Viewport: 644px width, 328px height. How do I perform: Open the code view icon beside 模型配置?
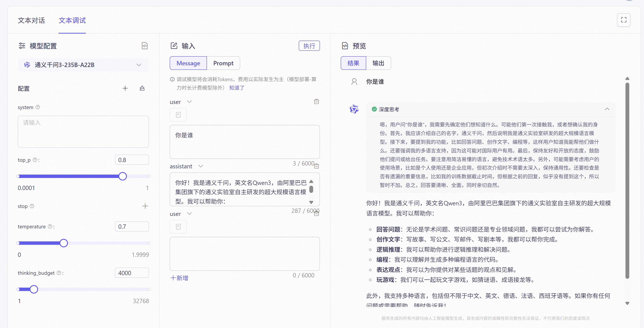tap(145, 46)
